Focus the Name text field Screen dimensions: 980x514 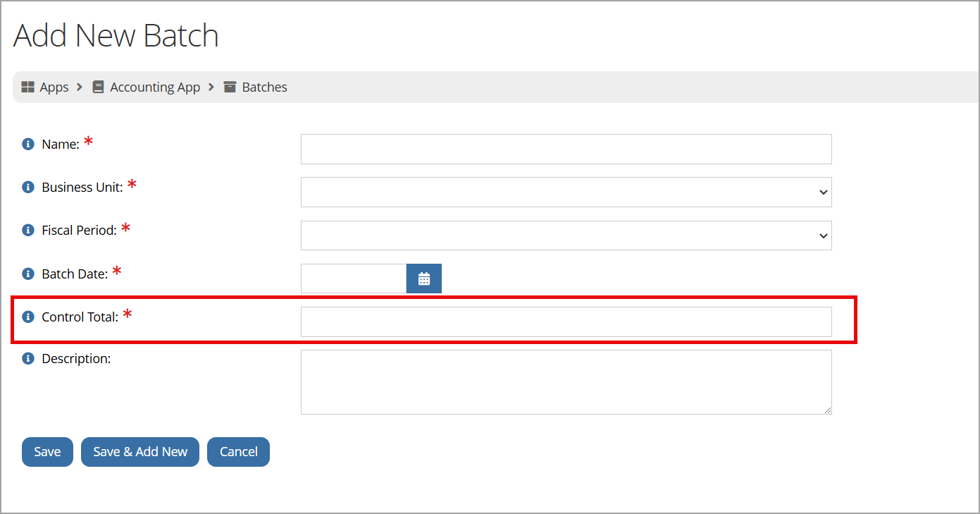566,149
